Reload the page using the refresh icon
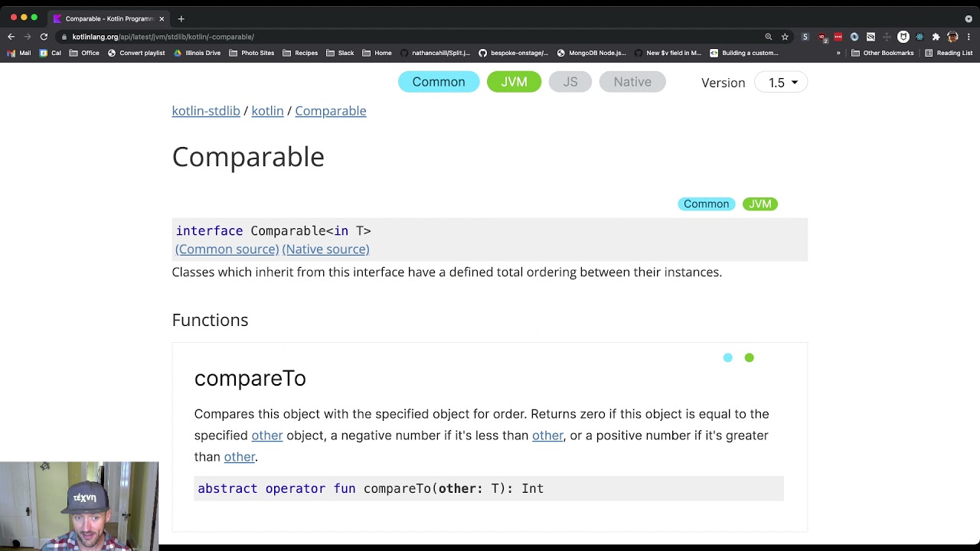Image resolution: width=980 pixels, height=551 pixels. (44, 37)
